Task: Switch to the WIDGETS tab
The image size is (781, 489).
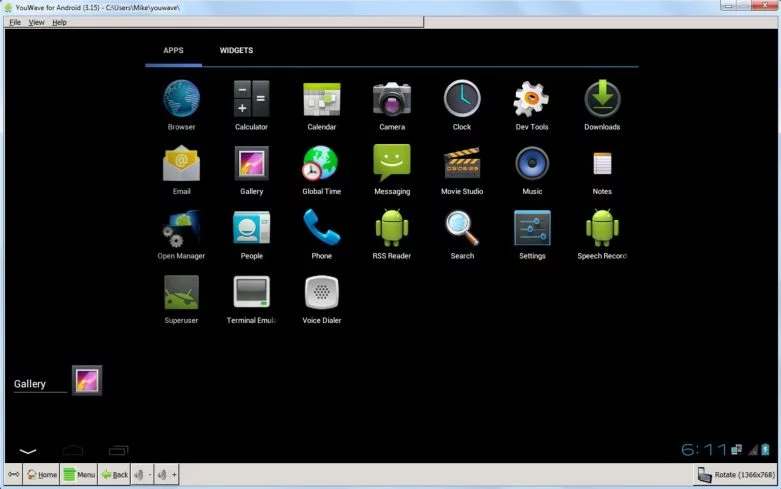Action: [236, 50]
